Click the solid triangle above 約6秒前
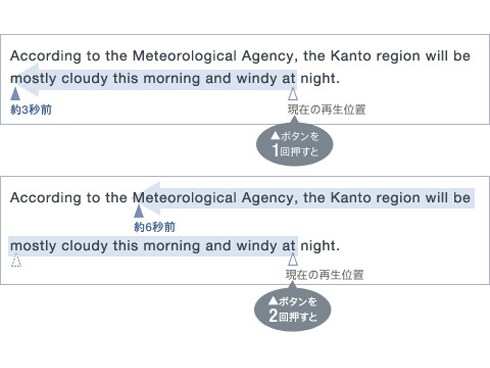The width and height of the screenshot is (490, 368). click(139, 211)
